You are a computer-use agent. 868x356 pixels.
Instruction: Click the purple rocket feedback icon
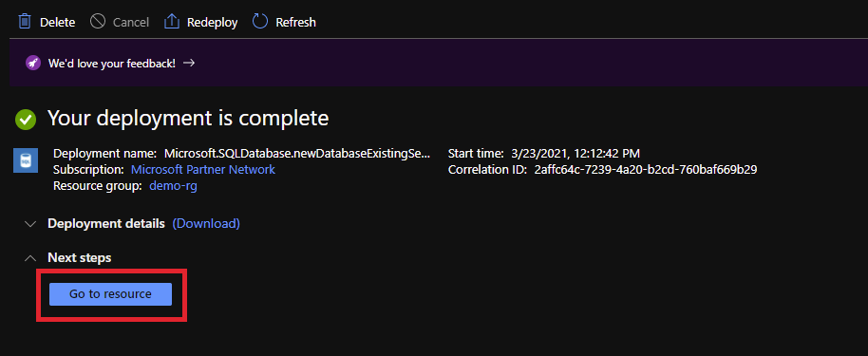pyautogui.click(x=33, y=63)
